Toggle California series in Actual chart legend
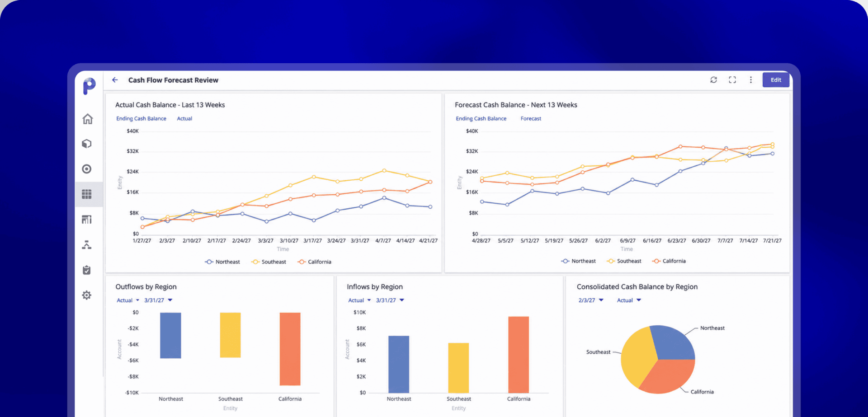The height and width of the screenshot is (417, 868). click(315, 262)
